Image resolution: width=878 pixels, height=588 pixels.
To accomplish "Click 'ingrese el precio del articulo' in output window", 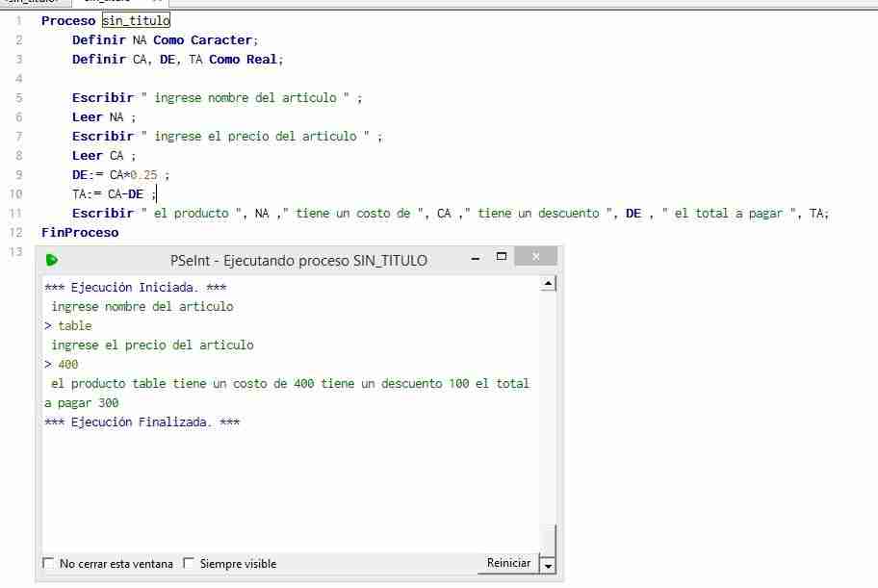I will [152, 345].
